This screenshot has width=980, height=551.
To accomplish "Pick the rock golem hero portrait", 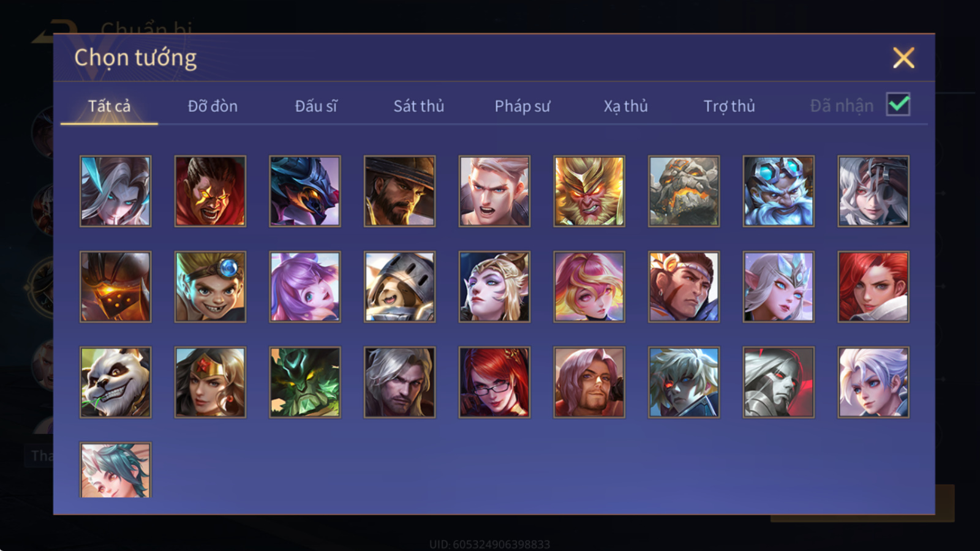I will coord(684,191).
